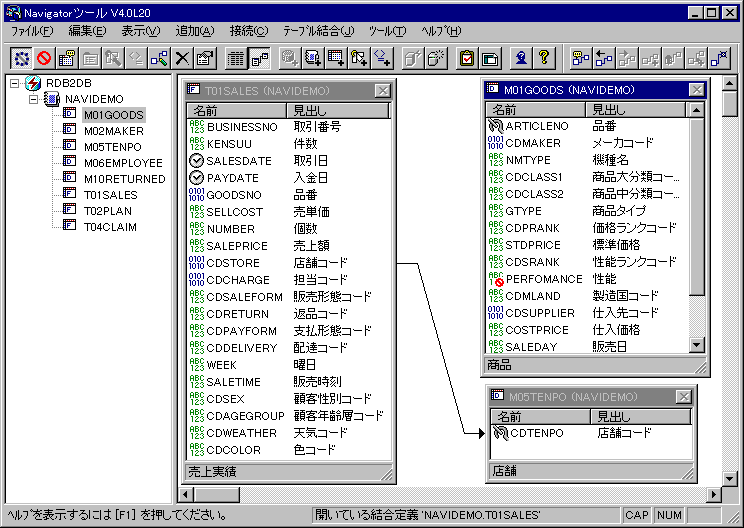Collapse the RDB2DB tree node

point(15,83)
